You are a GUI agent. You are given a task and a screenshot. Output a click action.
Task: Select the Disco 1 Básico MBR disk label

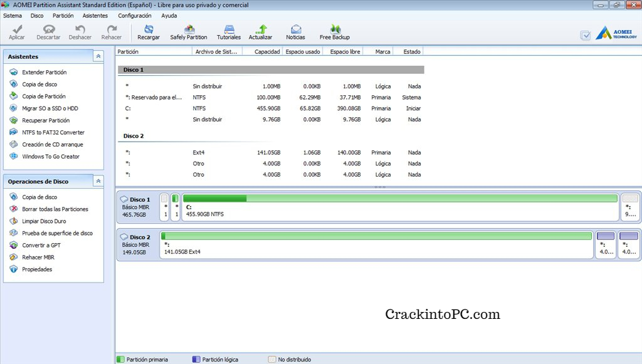(x=137, y=207)
